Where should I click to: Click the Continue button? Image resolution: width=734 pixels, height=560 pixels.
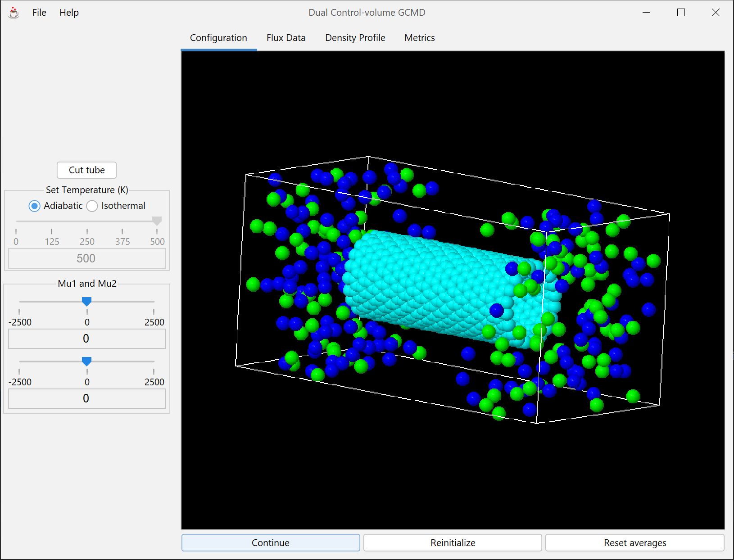(x=271, y=542)
